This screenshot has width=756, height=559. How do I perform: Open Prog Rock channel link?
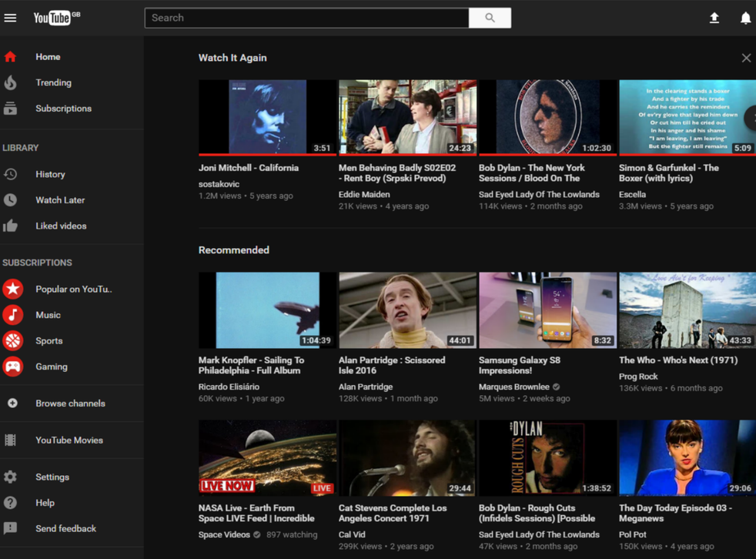point(638,377)
